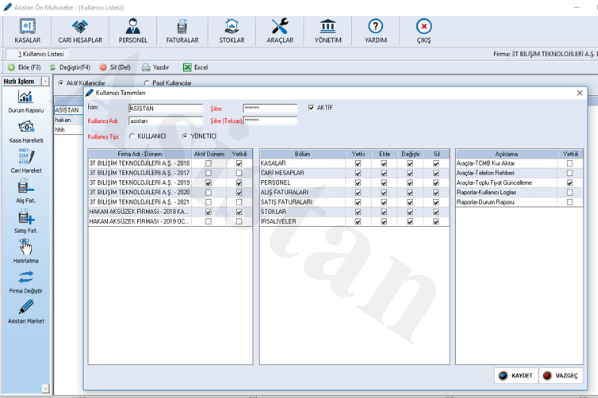Toggle Sil checkbox for STOKLAR
The height and width of the screenshot is (398, 598).
[x=436, y=212]
